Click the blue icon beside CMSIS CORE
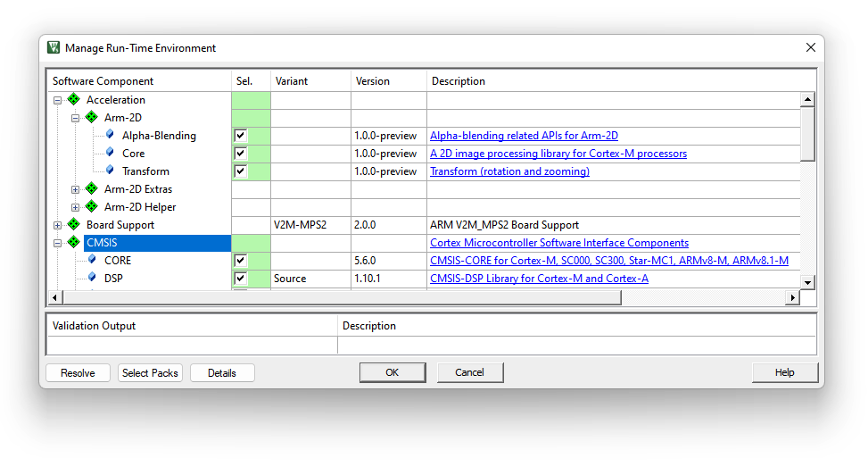Screen dimensions: 868x475 pyautogui.click(x=92, y=260)
